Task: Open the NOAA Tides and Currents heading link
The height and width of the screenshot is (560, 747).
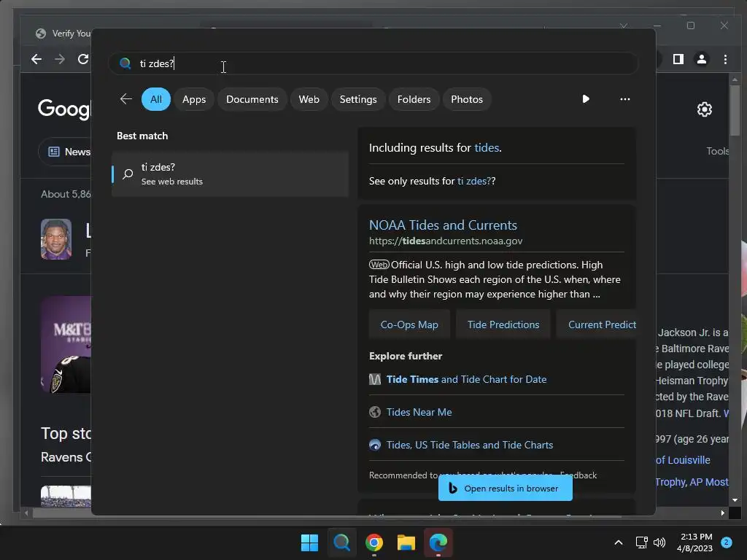Action: 443,225
